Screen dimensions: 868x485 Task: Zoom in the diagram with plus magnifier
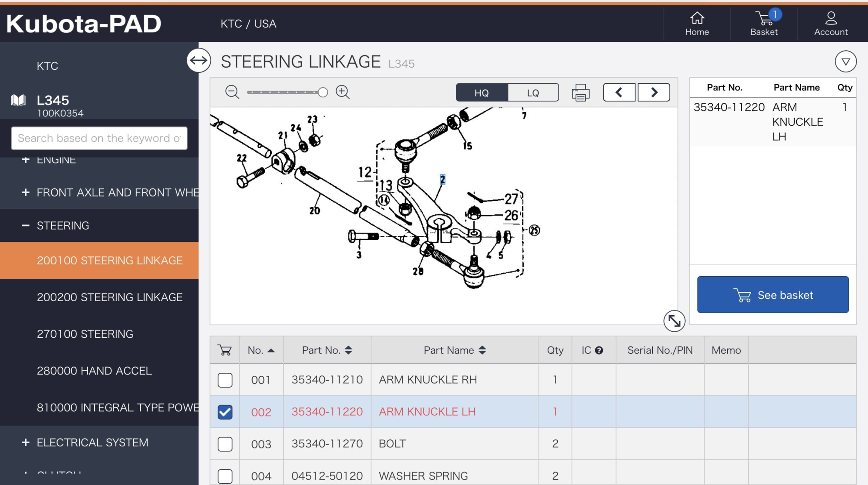(x=342, y=92)
